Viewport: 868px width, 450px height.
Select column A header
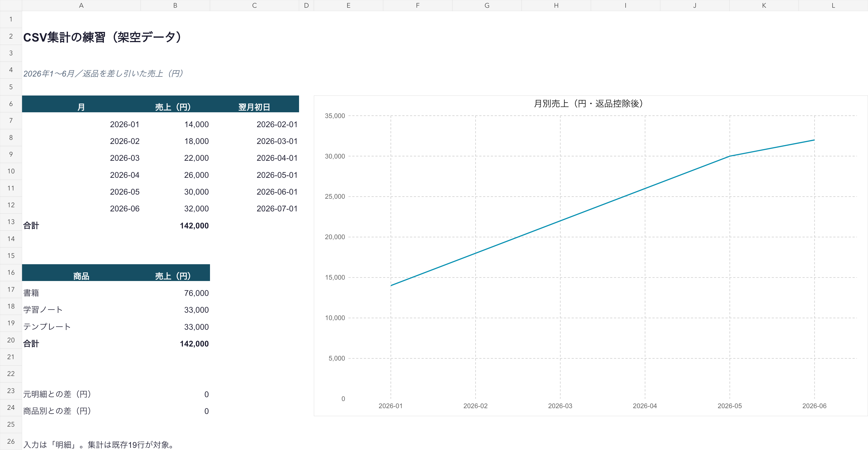click(x=81, y=6)
